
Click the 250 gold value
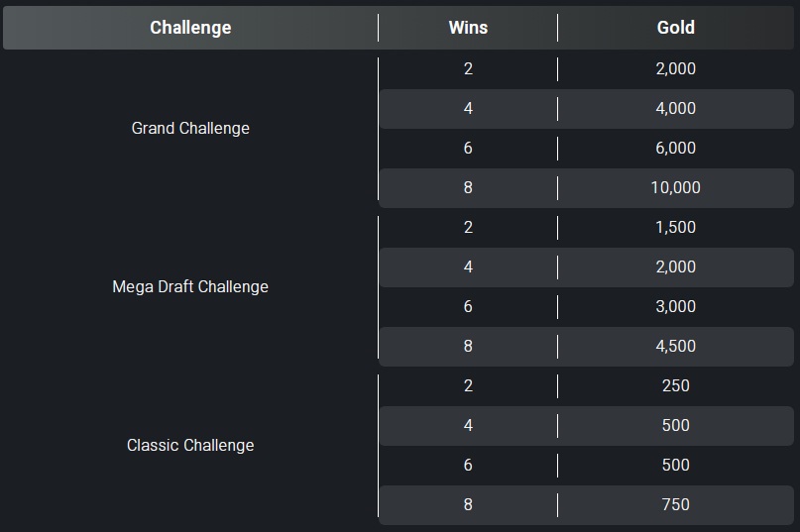(675, 385)
